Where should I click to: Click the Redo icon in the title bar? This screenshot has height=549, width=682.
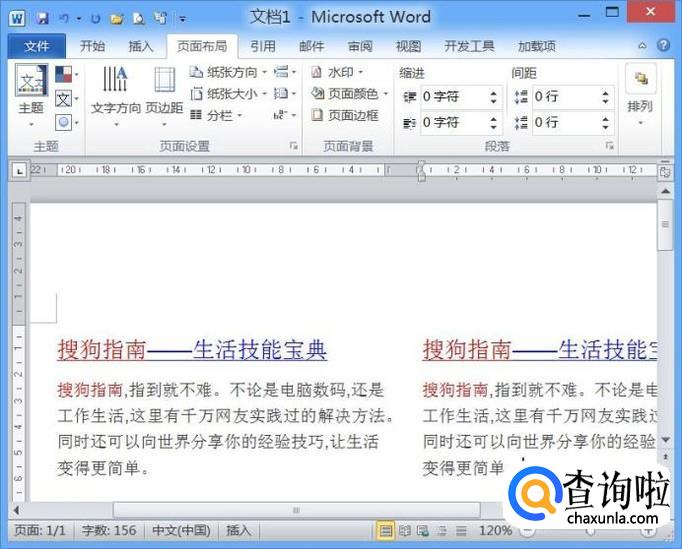(95, 18)
